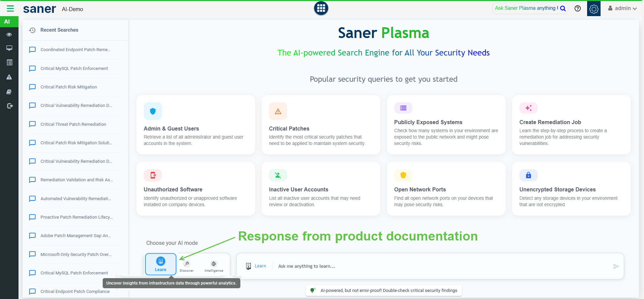Click the lightbulb icon in disclaimer

pyautogui.click(x=313, y=290)
